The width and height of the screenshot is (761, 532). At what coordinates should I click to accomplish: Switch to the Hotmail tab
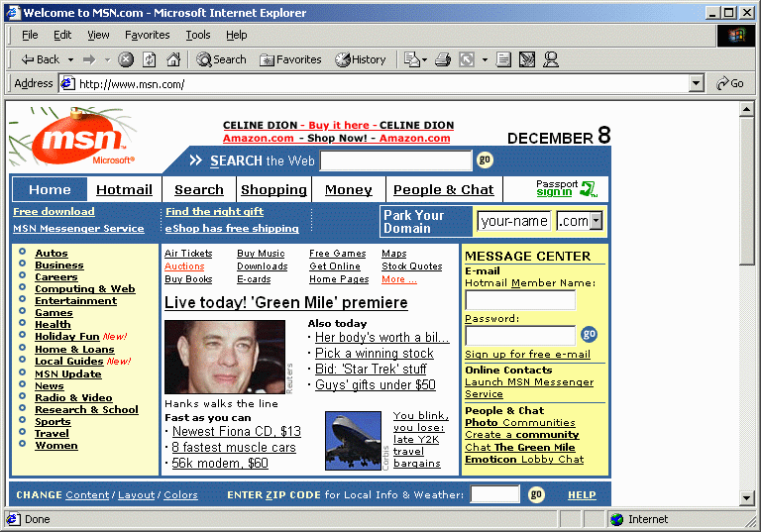point(124,189)
